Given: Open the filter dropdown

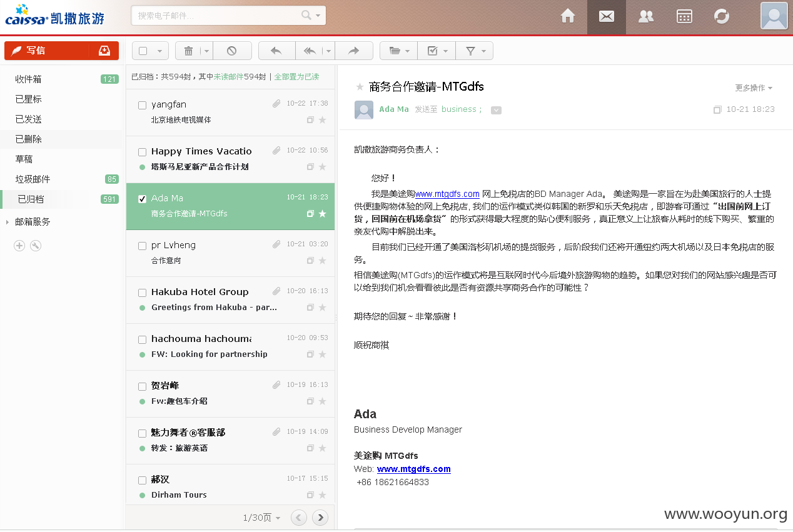Looking at the screenshot, I should pyautogui.click(x=474, y=51).
